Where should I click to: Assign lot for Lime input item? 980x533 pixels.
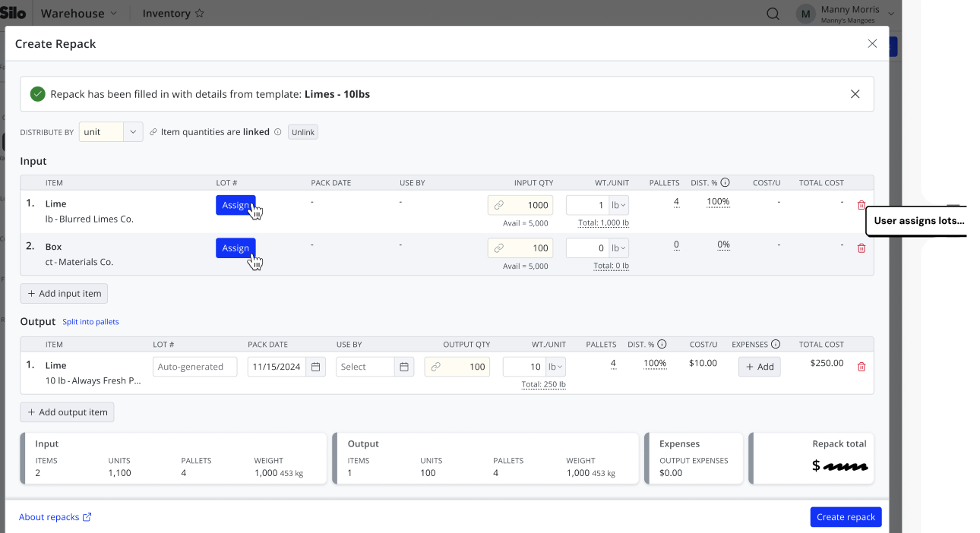(236, 205)
